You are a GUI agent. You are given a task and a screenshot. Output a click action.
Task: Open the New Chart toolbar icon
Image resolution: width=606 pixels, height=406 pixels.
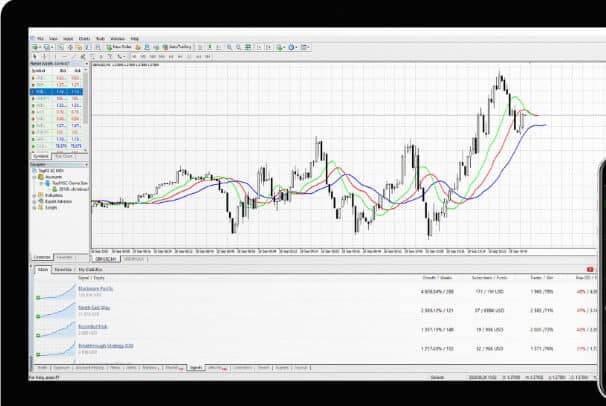36,47
